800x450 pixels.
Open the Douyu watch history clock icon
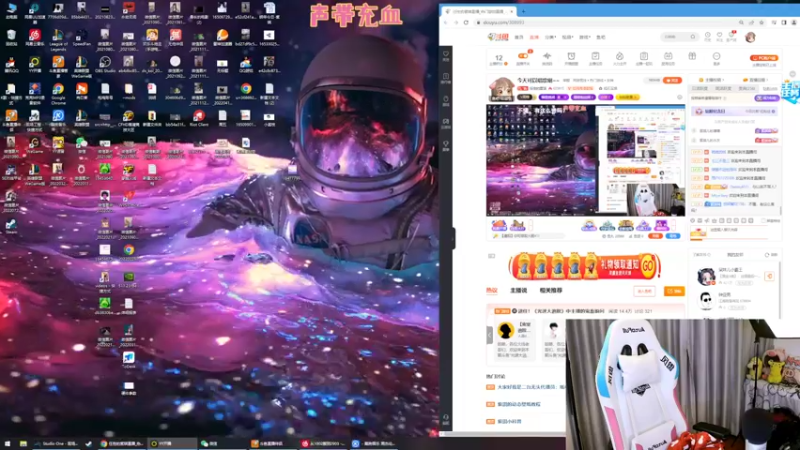pyautogui.click(x=707, y=37)
